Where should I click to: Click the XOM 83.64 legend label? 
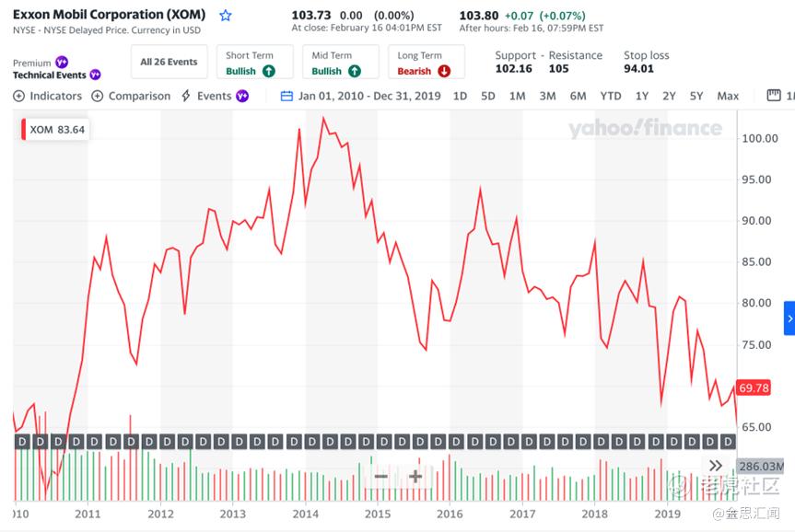coord(56,130)
